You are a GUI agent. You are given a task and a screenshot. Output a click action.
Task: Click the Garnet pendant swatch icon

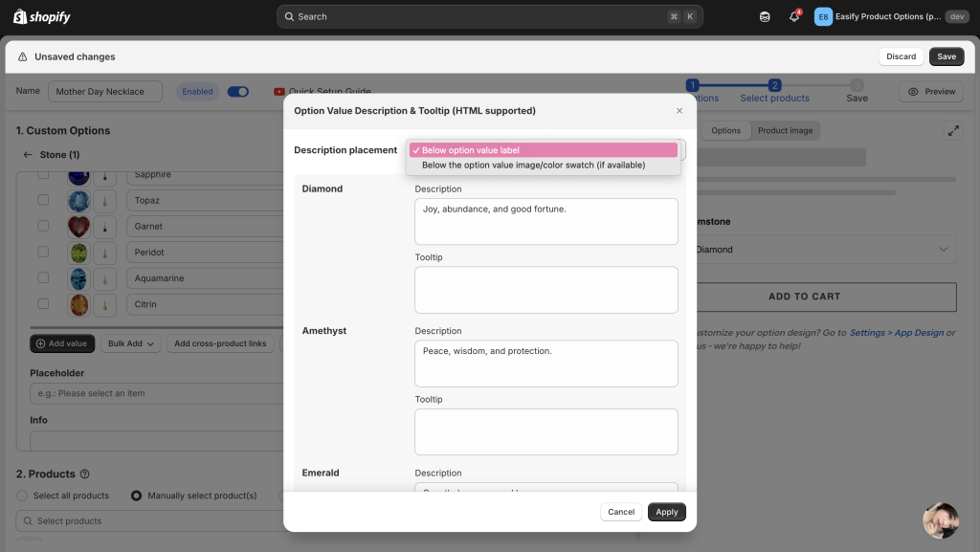coord(105,227)
